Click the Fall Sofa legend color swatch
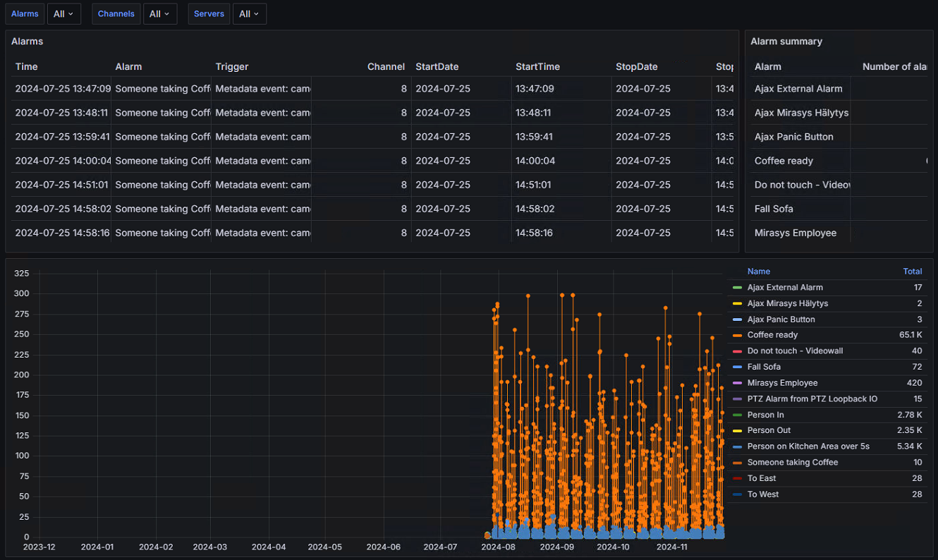The height and width of the screenshot is (560, 938). coord(737,367)
